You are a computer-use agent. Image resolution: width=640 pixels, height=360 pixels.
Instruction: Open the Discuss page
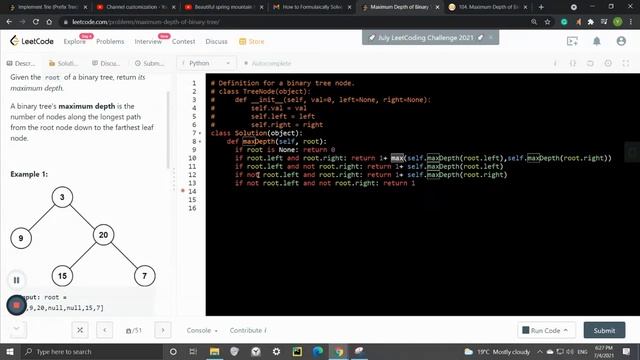coord(216,41)
